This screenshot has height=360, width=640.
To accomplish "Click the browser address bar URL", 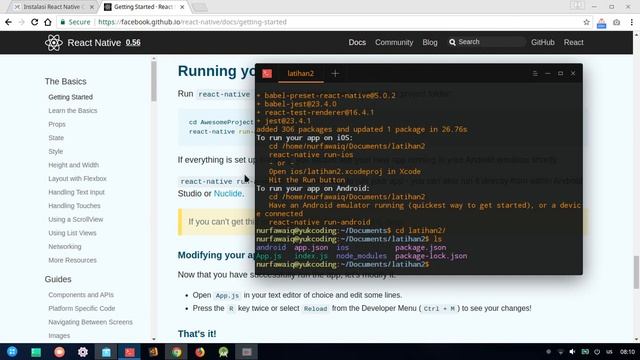I will pyautogui.click(x=192, y=22).
